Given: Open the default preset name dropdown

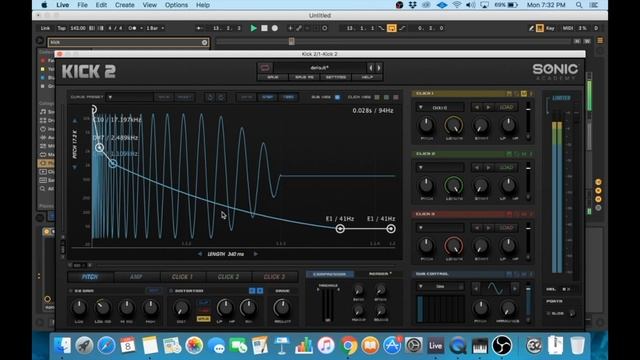Looking at the screenshot, I should coord(319,68).
